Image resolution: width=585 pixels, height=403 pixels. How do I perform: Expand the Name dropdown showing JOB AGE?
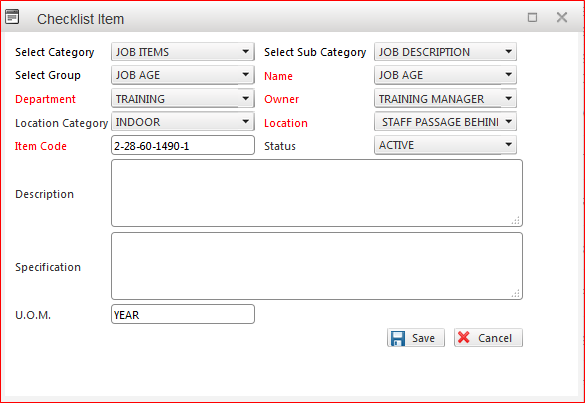click(445, 75)
